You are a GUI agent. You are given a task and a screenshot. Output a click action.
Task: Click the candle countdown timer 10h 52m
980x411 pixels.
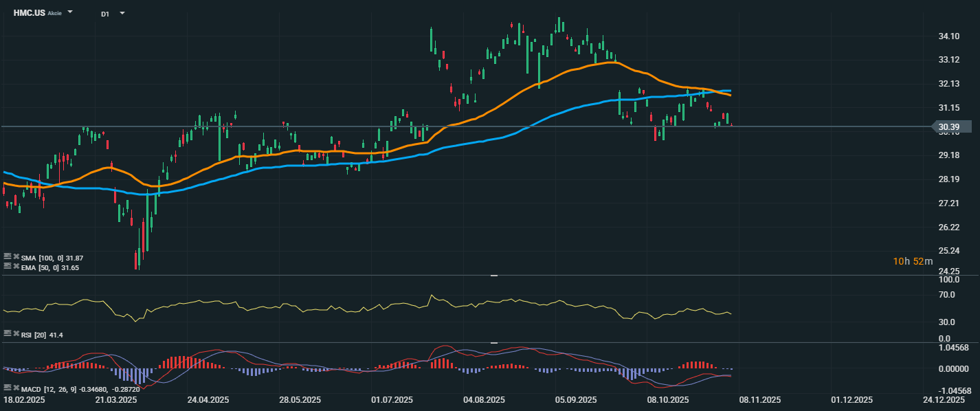[x=913, y=261]
